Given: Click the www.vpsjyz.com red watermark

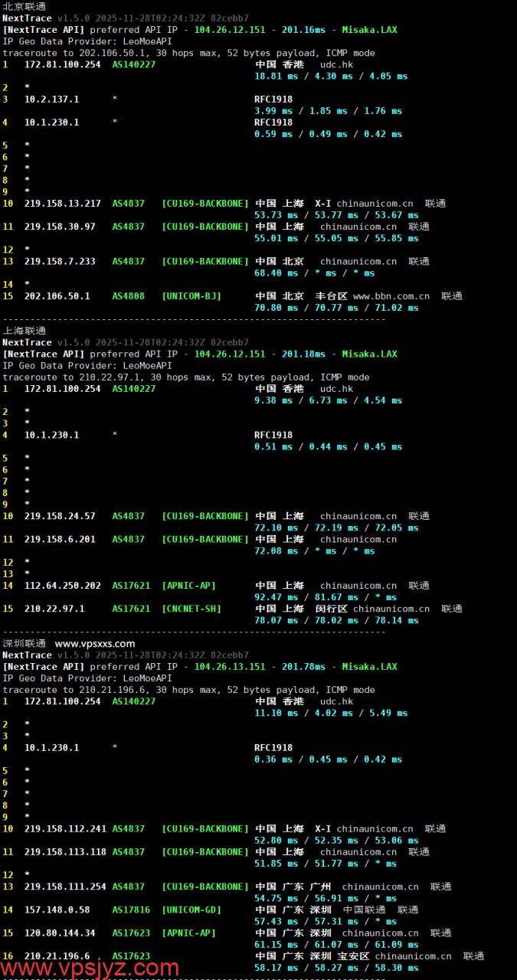Looking at the screenshot, I should pyautogui.click(x=90, y=969).
